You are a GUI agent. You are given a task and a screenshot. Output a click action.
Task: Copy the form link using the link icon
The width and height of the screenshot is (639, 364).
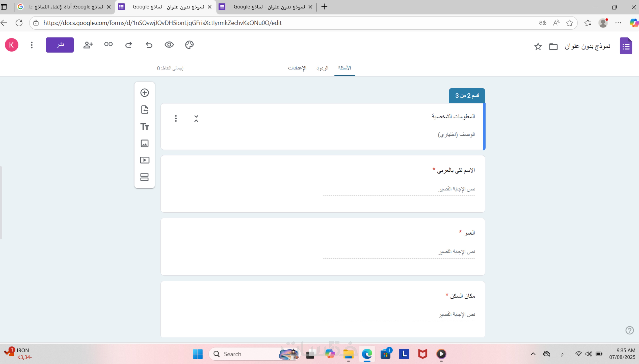point(108,44)
